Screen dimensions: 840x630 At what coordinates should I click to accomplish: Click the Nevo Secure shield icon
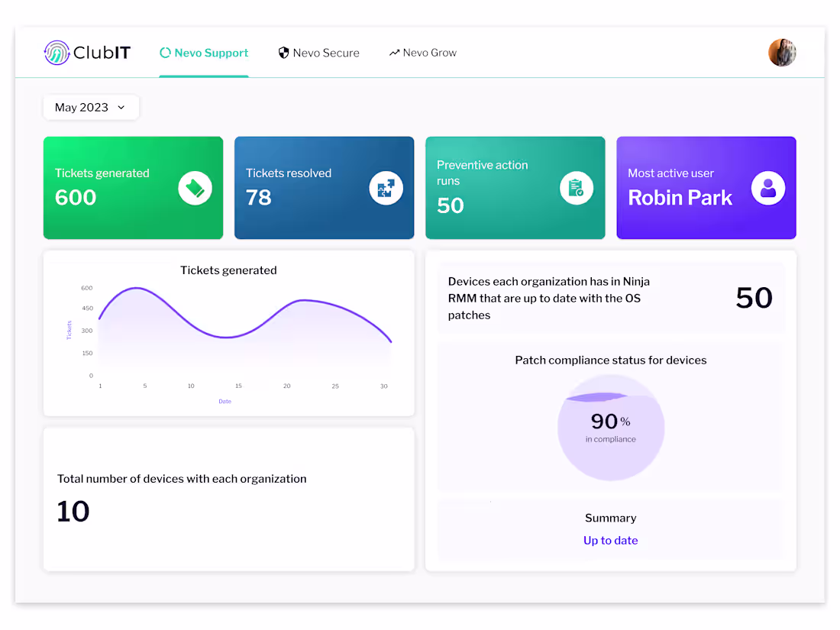pyautogui.click(x=283, y=53)
